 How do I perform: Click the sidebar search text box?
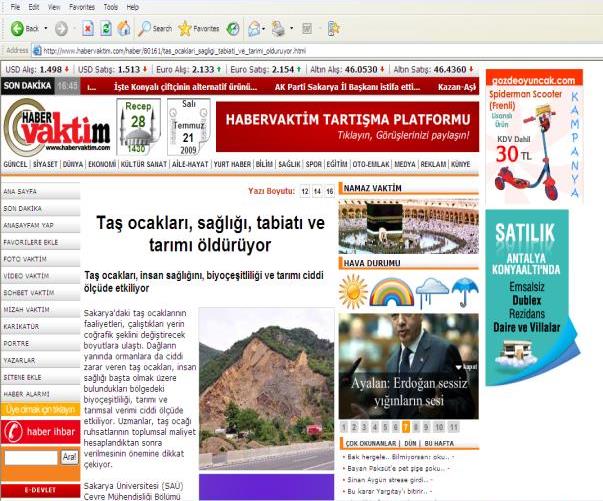pyautogui.click(x=31, y=458)
